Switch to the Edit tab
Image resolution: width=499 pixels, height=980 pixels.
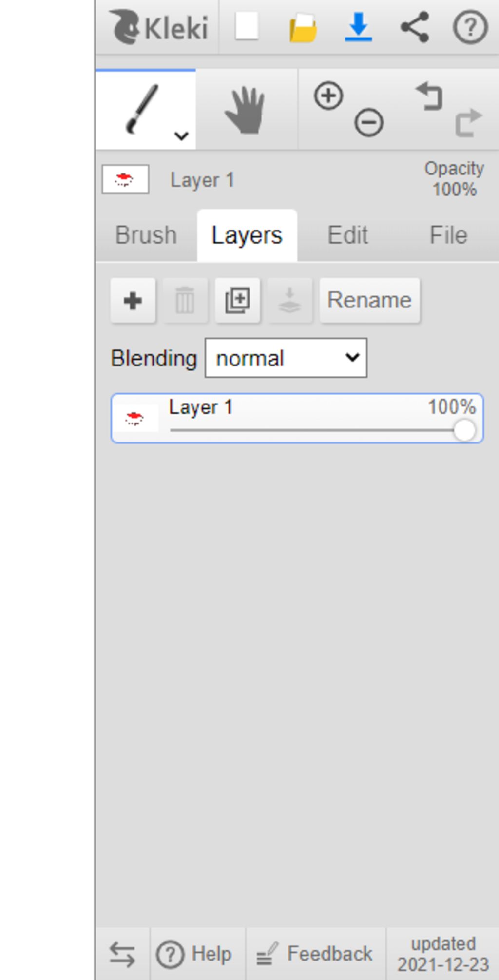(348, 235)
